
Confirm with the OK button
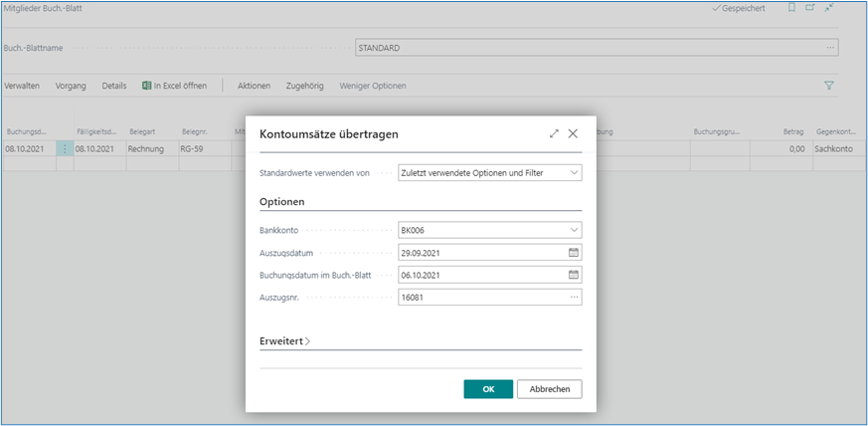click(488, 389)
